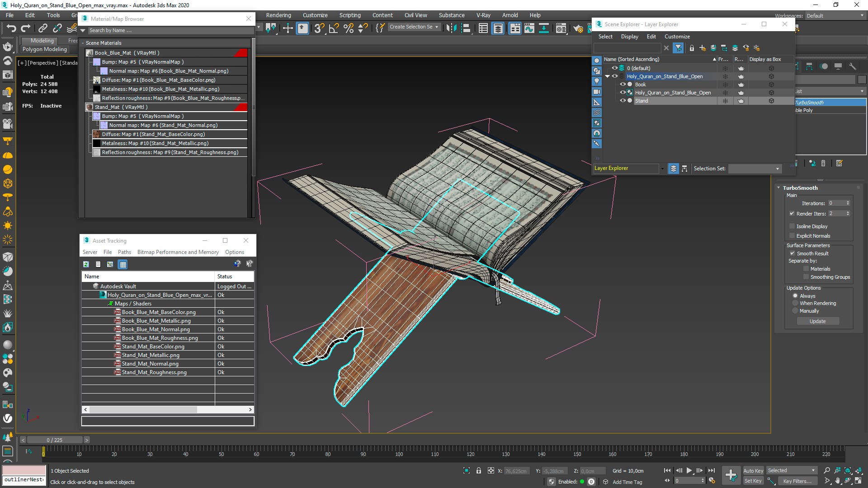Screen dimensions: 868x488
Task: Open Render Setup teapot icon
Action: point(578,28)
